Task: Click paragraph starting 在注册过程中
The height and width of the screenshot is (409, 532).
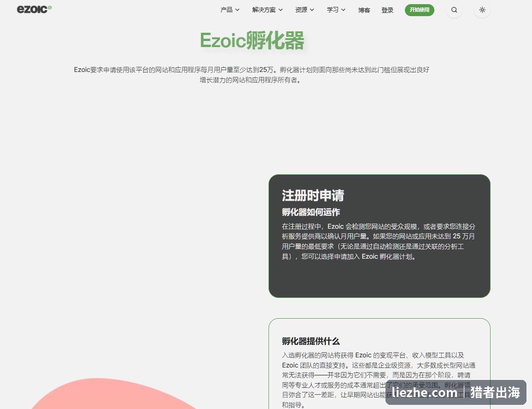Action: point(379,242)
